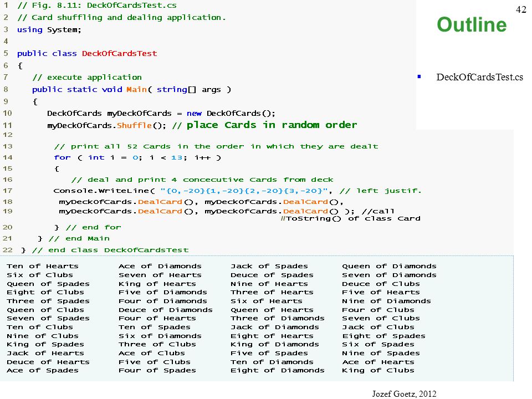Screen dimensions: 532x399
Task: Click the '// execute application' comment
Action: pyautogui.click(x=87, y=78)
